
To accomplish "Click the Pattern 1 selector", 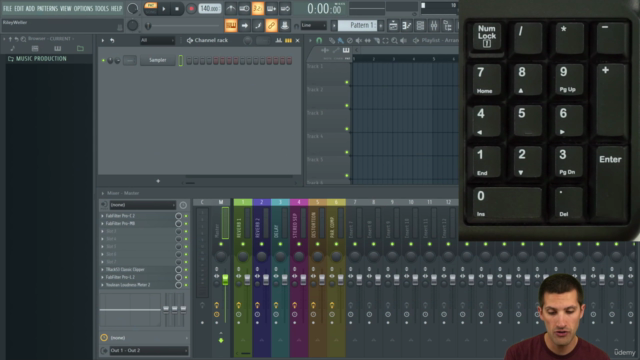I will tap(358, 26).
